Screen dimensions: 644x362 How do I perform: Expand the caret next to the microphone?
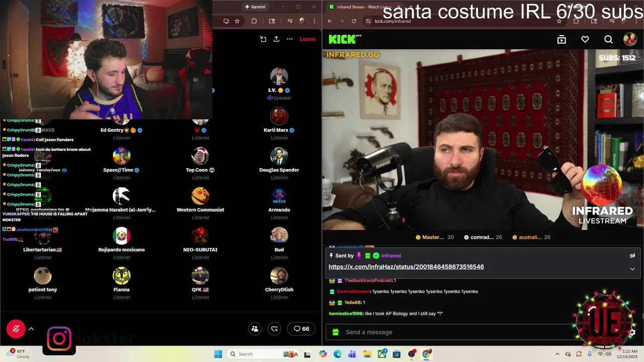pos(31,329)
